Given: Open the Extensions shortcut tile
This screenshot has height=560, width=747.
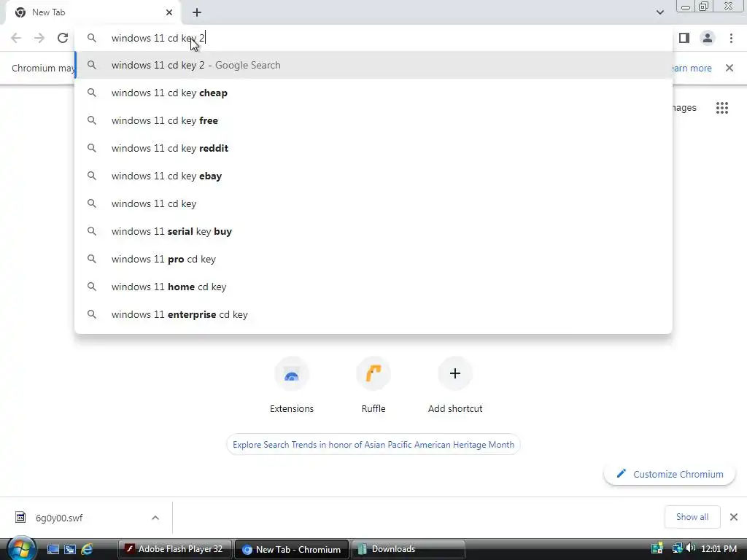Looking at the screenshot, I should (292, 385).
